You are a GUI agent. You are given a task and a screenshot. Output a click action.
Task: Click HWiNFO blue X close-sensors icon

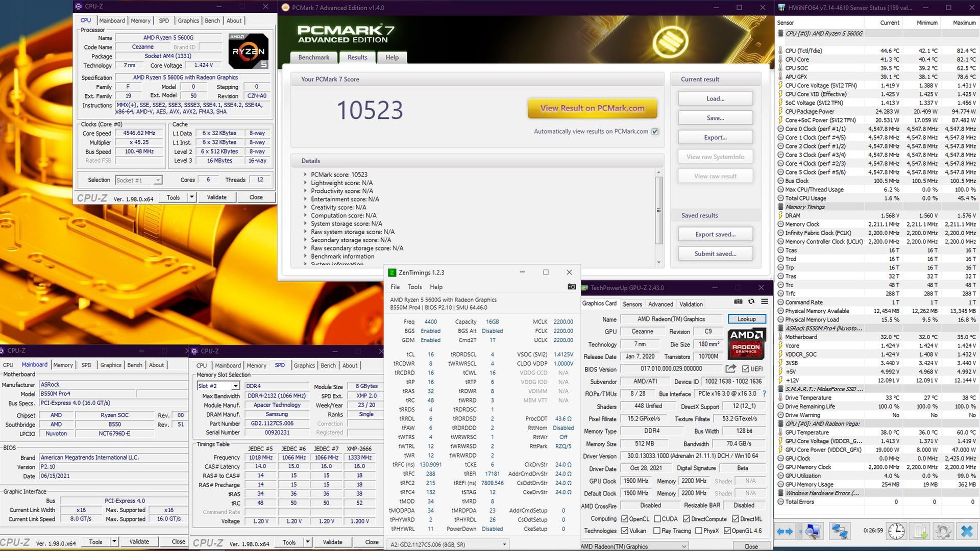coord(967,531)
